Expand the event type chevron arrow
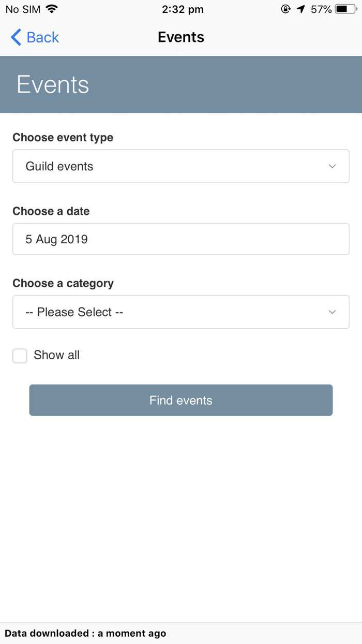362x644 pixels. click(332, 166)
